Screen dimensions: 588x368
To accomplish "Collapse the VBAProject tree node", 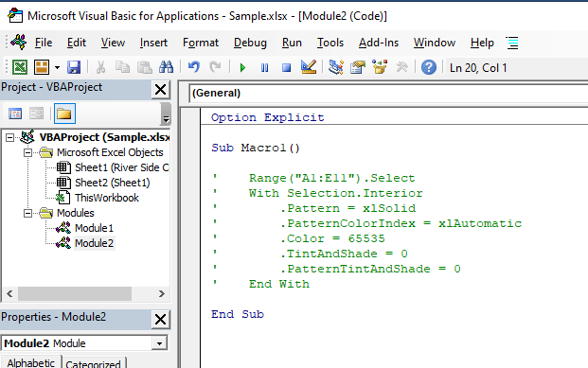I will point(9,137).
